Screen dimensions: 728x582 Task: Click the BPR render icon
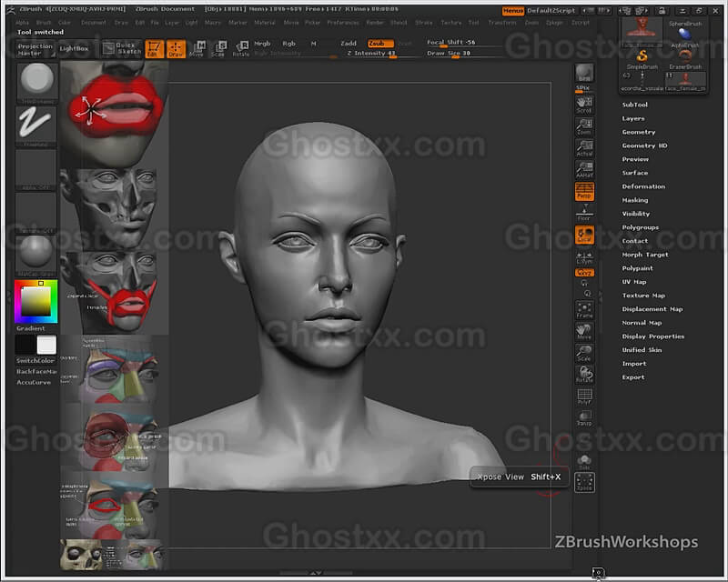click(584, 74)
